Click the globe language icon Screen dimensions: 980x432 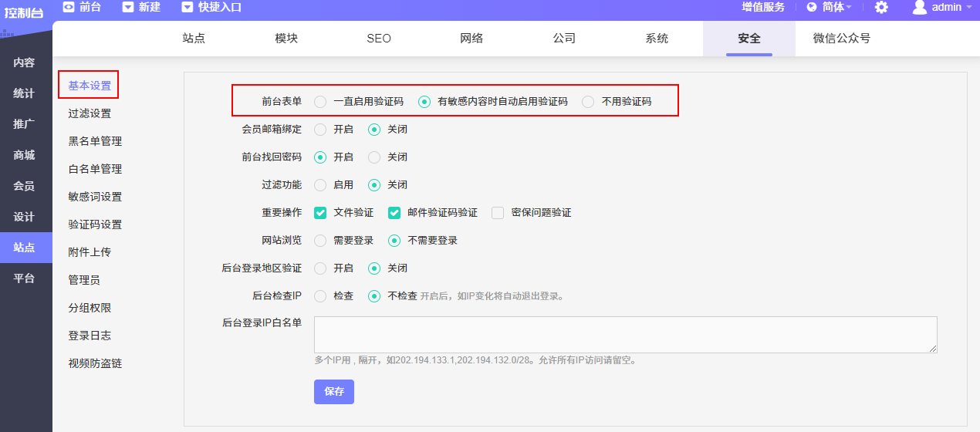click(x=812, y=7)
